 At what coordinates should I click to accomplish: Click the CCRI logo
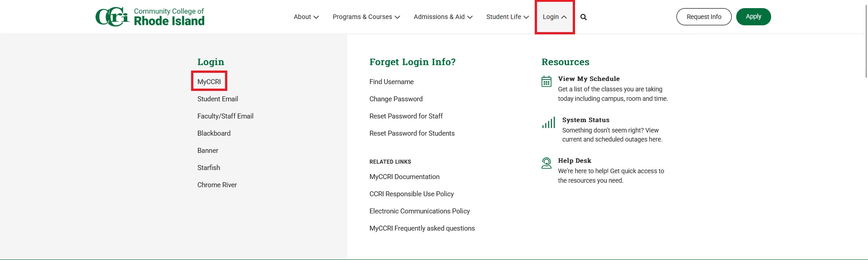pyautogui.click(x=150, y=17)
